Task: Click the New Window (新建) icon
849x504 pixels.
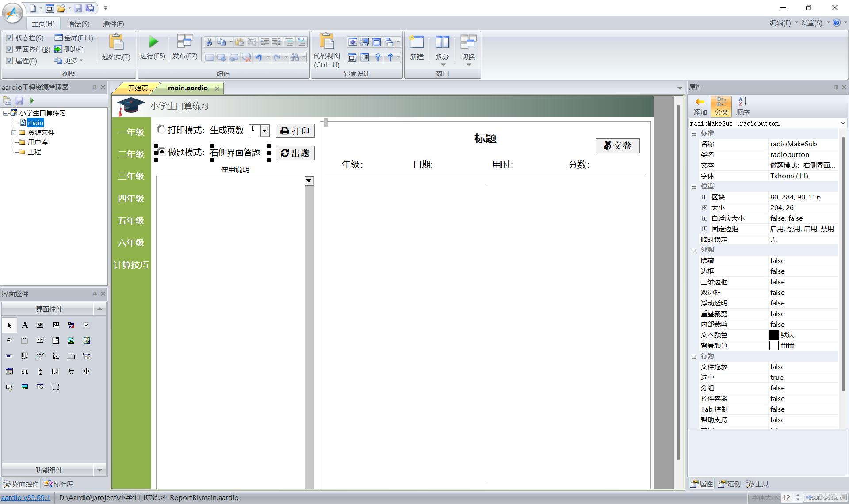Action: (x=417, y=42)
